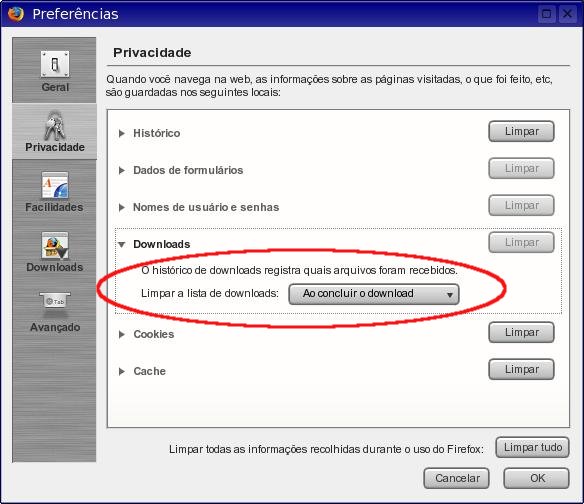Click the Cancelar button
584x504 pixels.
click(456, 478)
